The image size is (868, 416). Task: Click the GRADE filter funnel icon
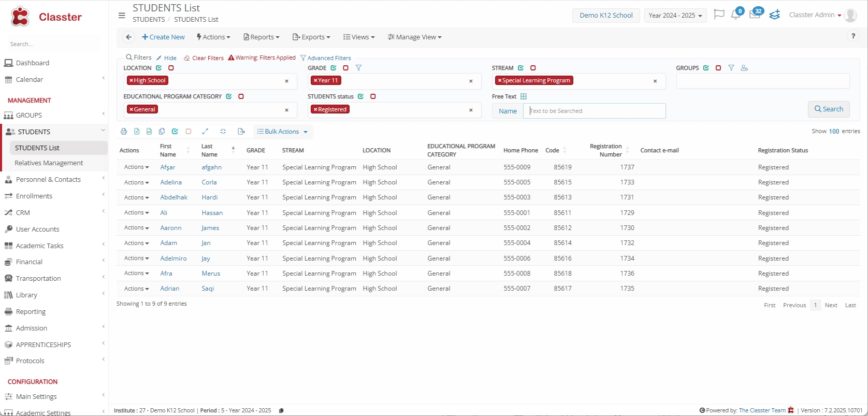point(358,68)
